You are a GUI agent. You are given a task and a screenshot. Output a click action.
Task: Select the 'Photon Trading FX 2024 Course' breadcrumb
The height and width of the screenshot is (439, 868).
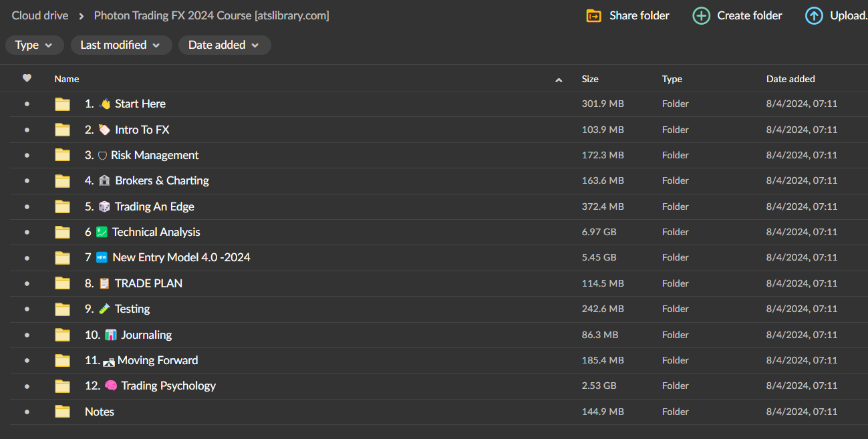(211, 15)
